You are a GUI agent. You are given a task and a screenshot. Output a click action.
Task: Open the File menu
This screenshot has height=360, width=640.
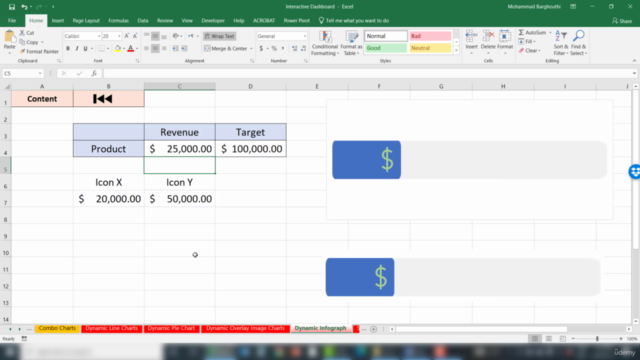(12, 20)
